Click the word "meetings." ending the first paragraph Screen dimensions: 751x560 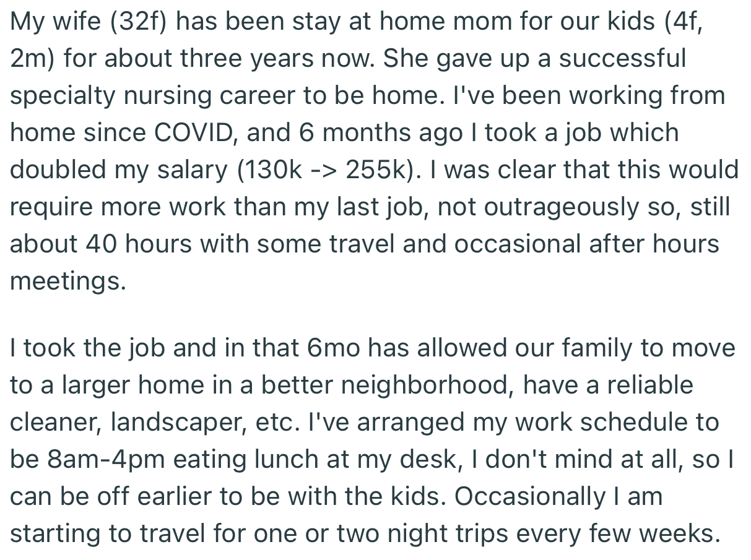68,282
